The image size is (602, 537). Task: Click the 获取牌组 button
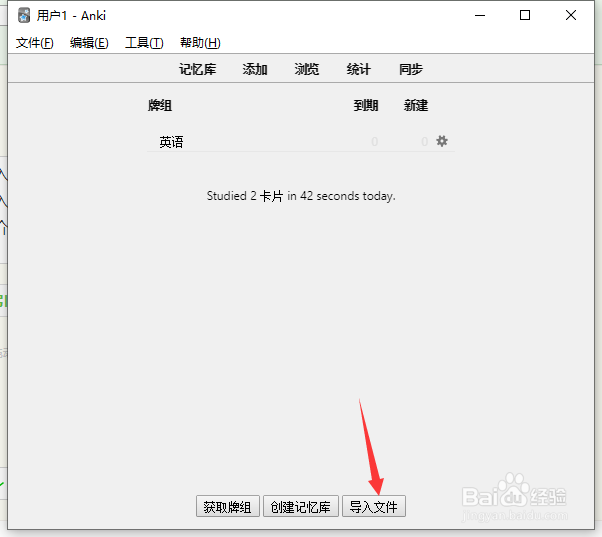228,506
